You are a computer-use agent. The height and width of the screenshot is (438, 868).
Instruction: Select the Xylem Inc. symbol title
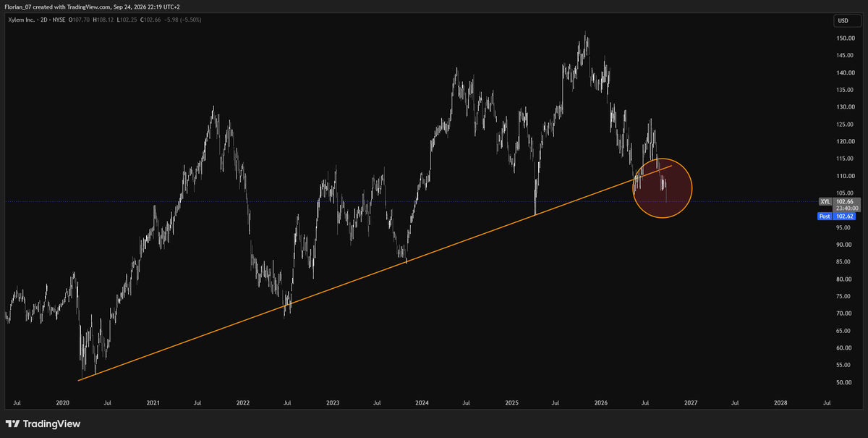pyautogui.click(x=23, y=20)
